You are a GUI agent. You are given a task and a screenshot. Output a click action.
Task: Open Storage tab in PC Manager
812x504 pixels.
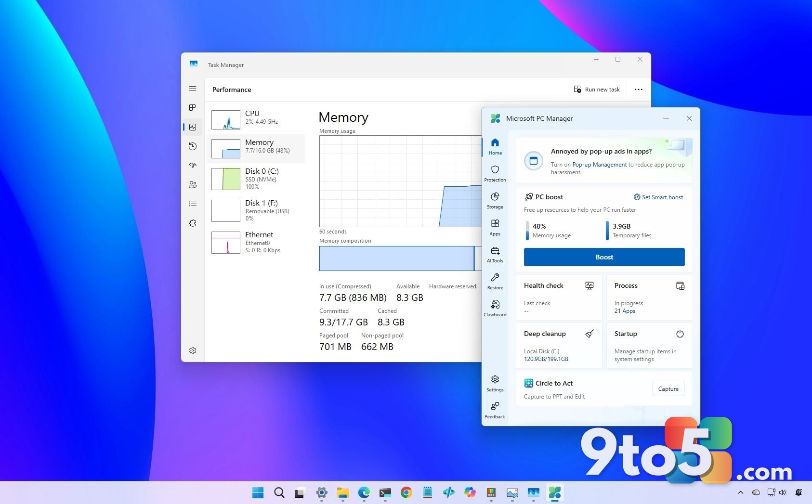pyautogui.click(x=495, y=200)
